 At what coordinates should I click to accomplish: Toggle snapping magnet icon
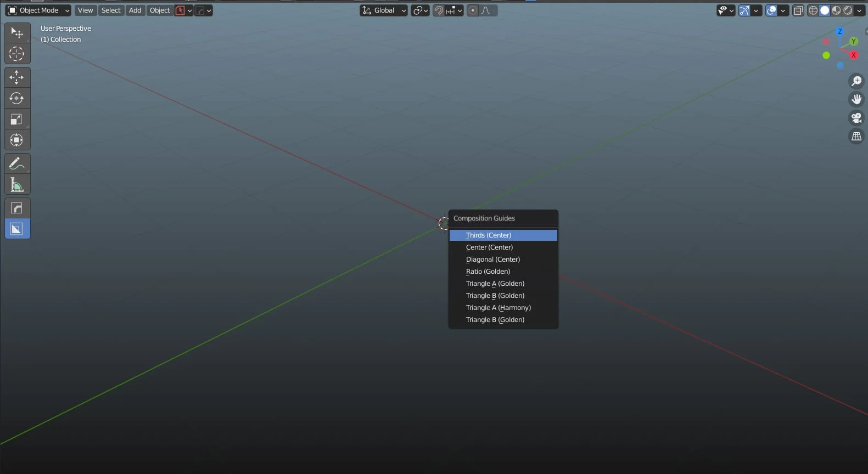click(x=439, y=10)
